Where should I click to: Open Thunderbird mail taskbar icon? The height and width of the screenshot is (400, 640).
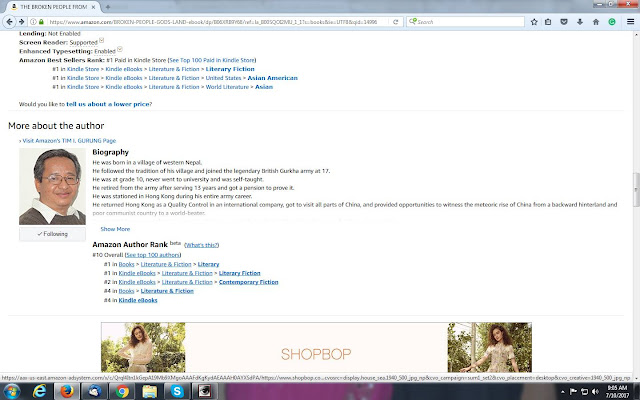point(95,392)
